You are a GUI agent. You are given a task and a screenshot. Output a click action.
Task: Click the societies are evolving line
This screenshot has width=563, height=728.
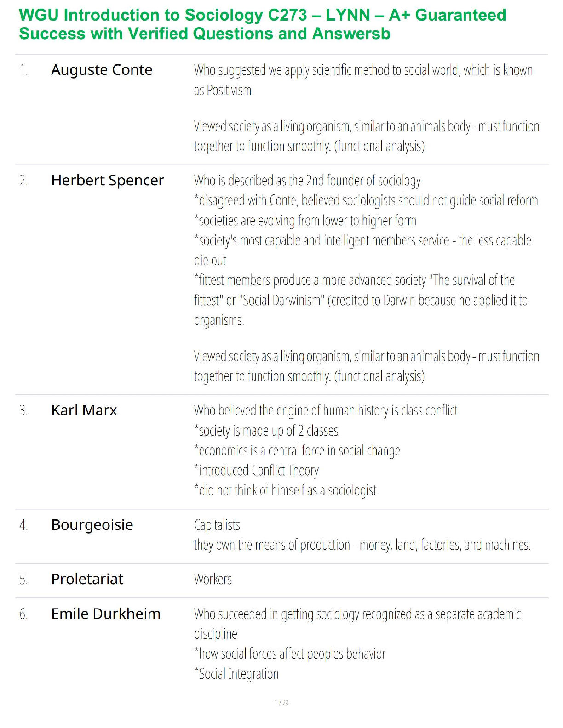[x=305, y=220]
